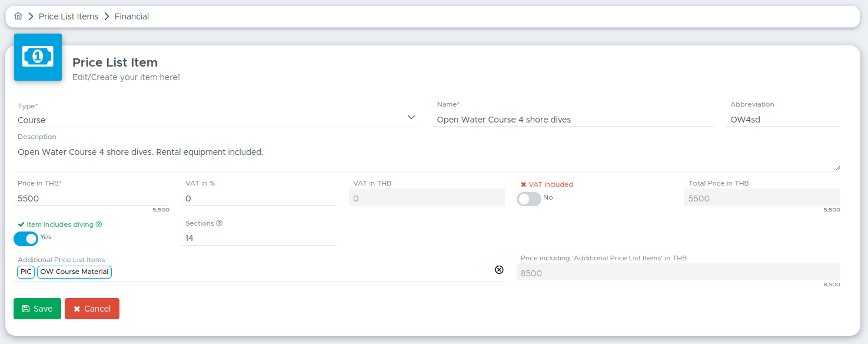This screenshot has height=344, width=868.
Task: Click price including additional items field
Action: (x=679, y=272)
